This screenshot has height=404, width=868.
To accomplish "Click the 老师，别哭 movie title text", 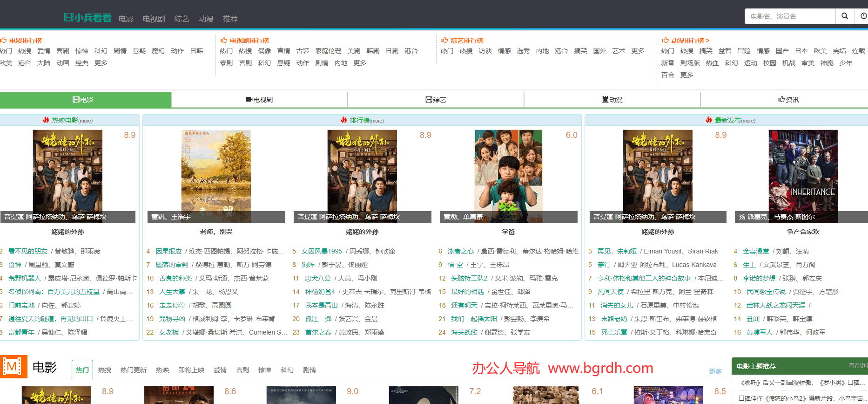I will (x=216, y=232).
